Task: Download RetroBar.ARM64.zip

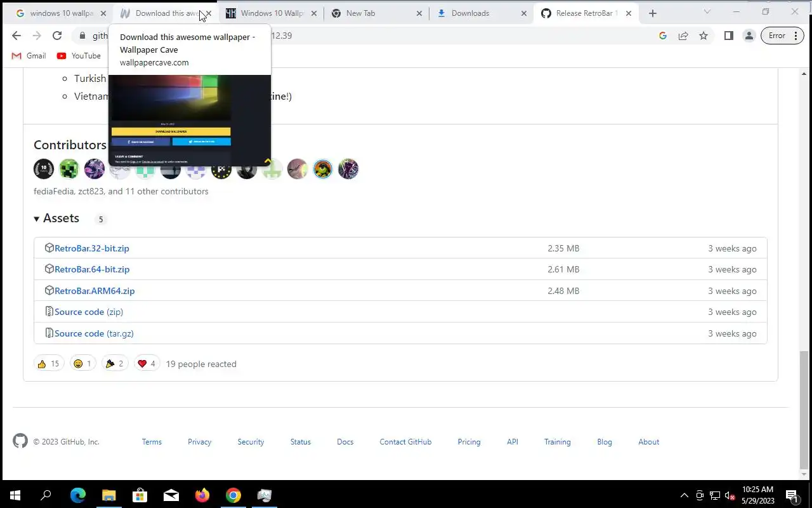Action: pos(95,291)
